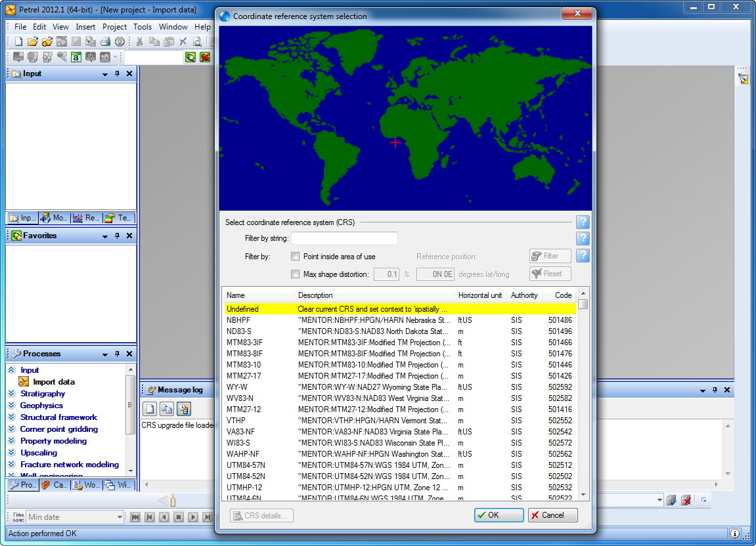
Task: Pin the Processes panel with pushpin
Action: click(x=117, y=354)
